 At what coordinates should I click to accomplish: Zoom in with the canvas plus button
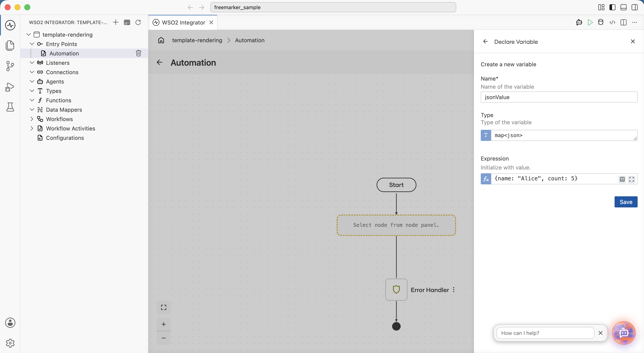[163, 324]
